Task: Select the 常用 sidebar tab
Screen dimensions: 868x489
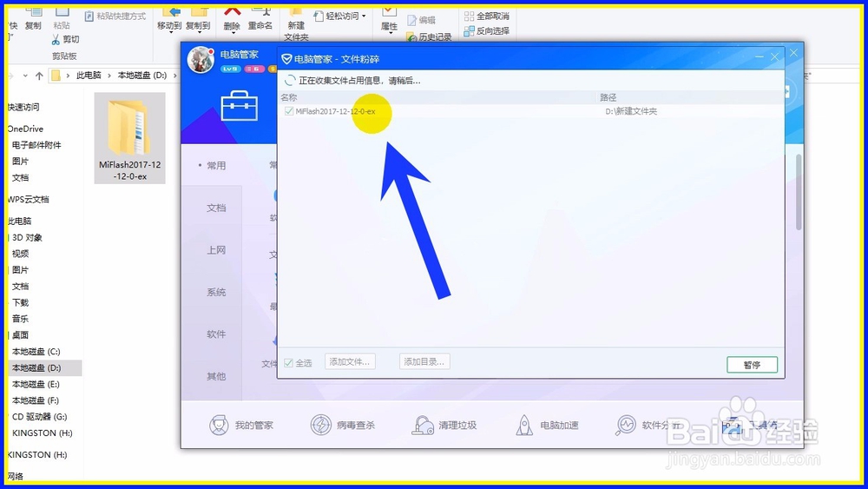Action: tap(216, 165)
